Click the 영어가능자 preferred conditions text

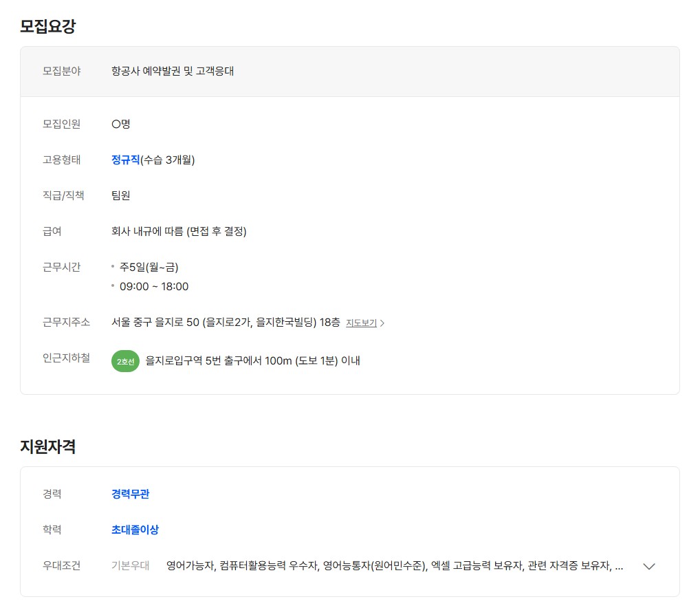(x=191, y=566)
